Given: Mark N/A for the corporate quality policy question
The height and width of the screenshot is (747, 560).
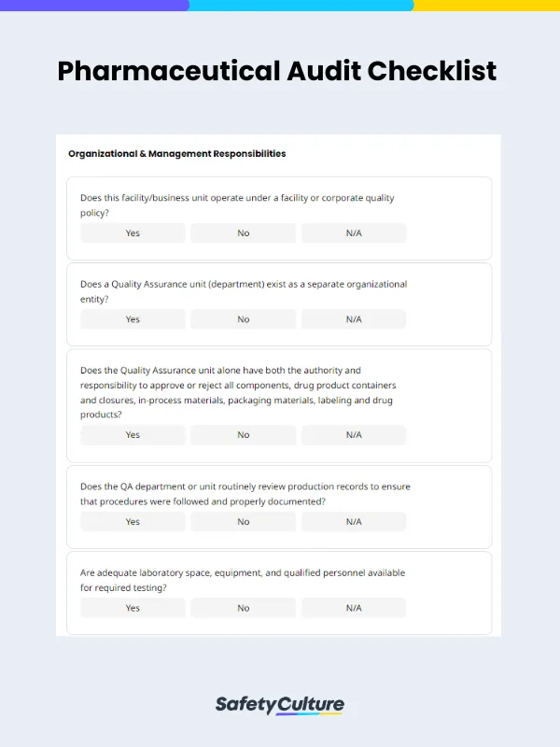Looking at the screenshot, I should [354, 233].
